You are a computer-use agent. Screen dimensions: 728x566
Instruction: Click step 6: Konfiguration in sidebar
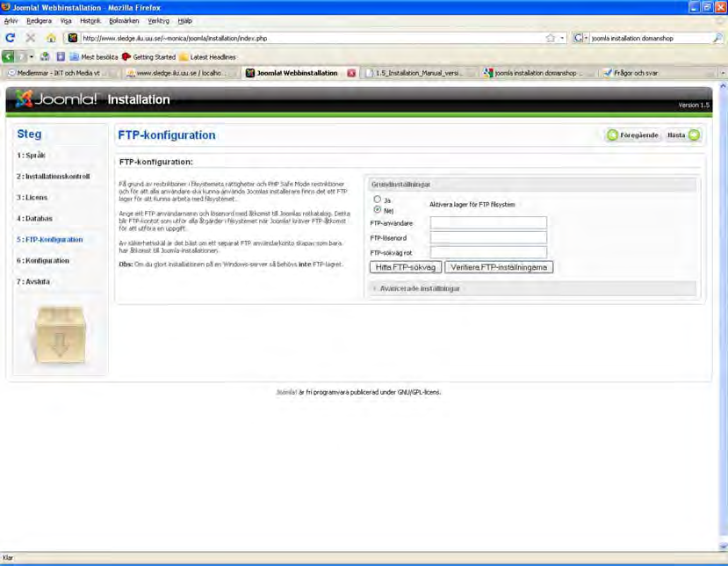click(x=43, y=261)
